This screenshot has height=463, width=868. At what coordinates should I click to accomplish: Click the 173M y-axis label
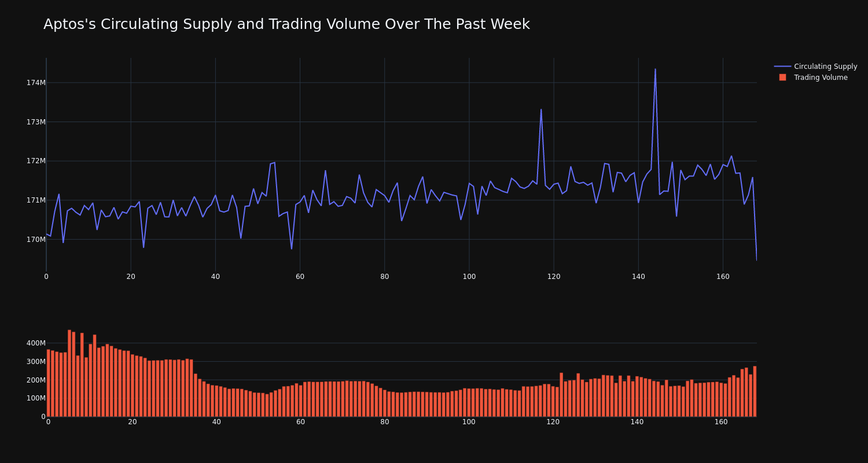coord(36,122)
